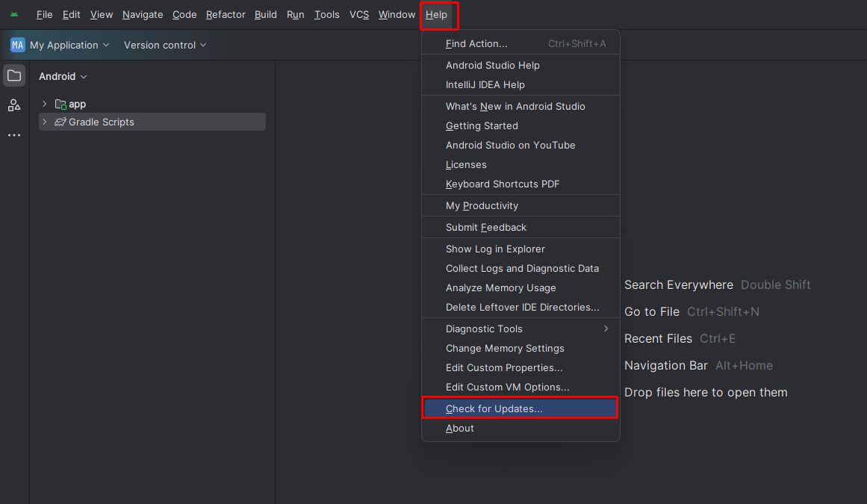Viewport: 867px width, 504px height.
Task: Open the Code menu
Action: pos(184,14)
